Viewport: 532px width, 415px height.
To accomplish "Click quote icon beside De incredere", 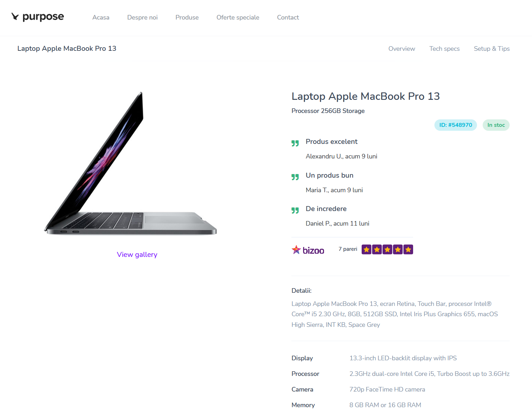I will [x=295, y=210].
